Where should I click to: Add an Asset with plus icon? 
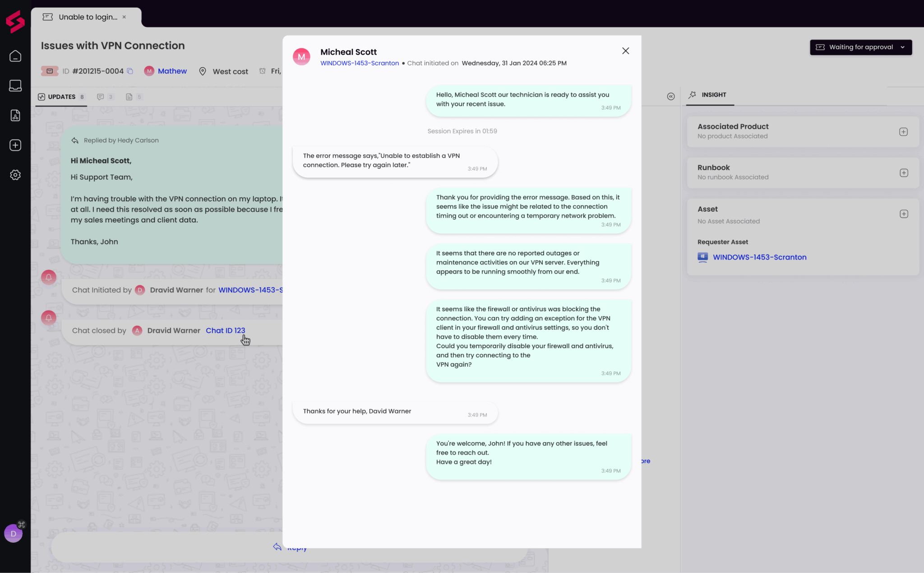coord(904,214)
